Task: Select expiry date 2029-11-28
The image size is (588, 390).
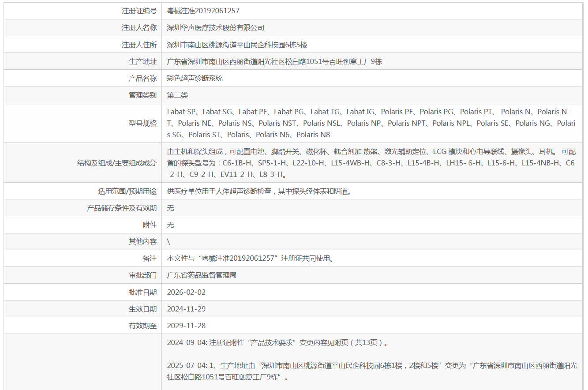Action: click(186, 326)
